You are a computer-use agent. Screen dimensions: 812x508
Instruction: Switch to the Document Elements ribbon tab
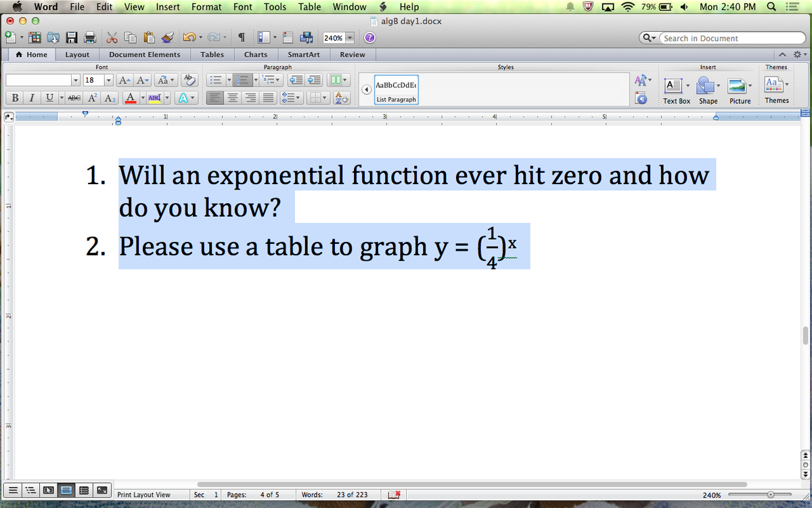tap(145, 54)
